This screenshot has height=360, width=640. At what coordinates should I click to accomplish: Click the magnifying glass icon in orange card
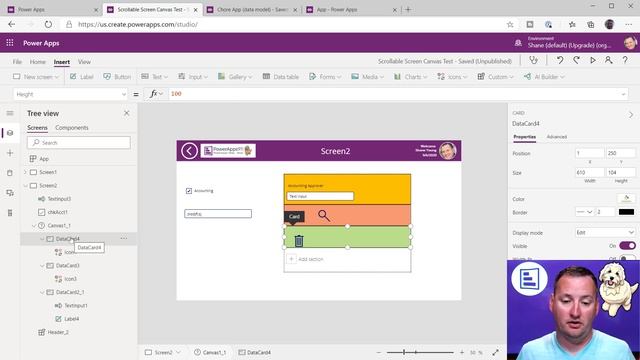coord(324,215)
